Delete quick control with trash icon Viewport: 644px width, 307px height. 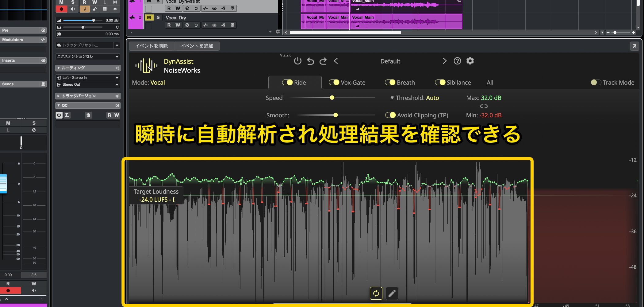click(x=88, y=115)
